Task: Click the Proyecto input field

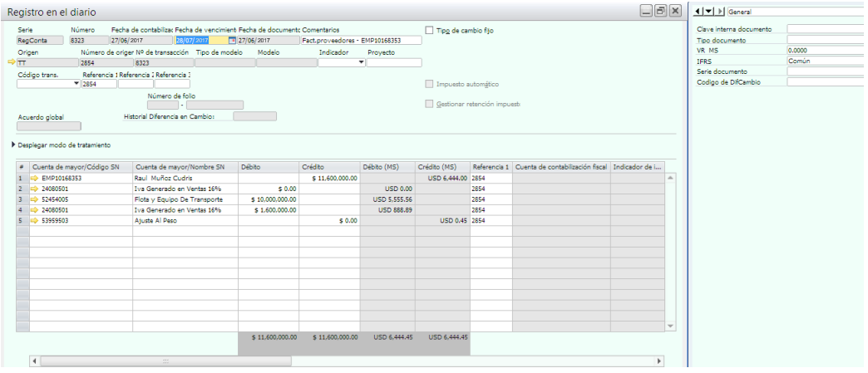Action: point(394,62)
